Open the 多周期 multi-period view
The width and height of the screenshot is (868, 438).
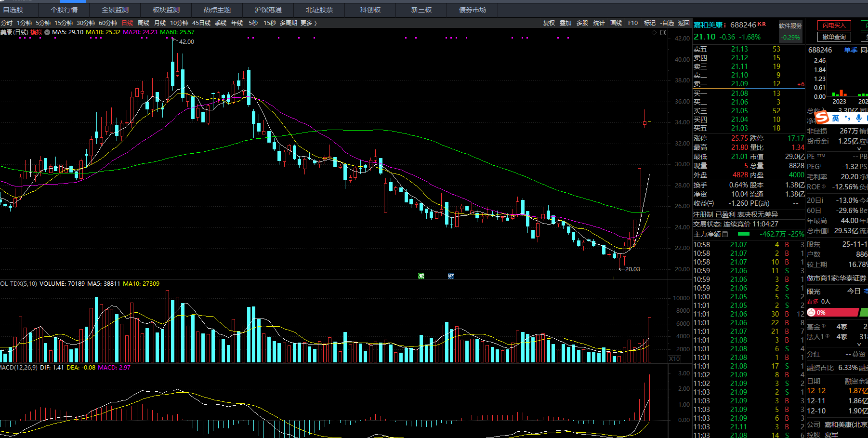pos(289,23)
